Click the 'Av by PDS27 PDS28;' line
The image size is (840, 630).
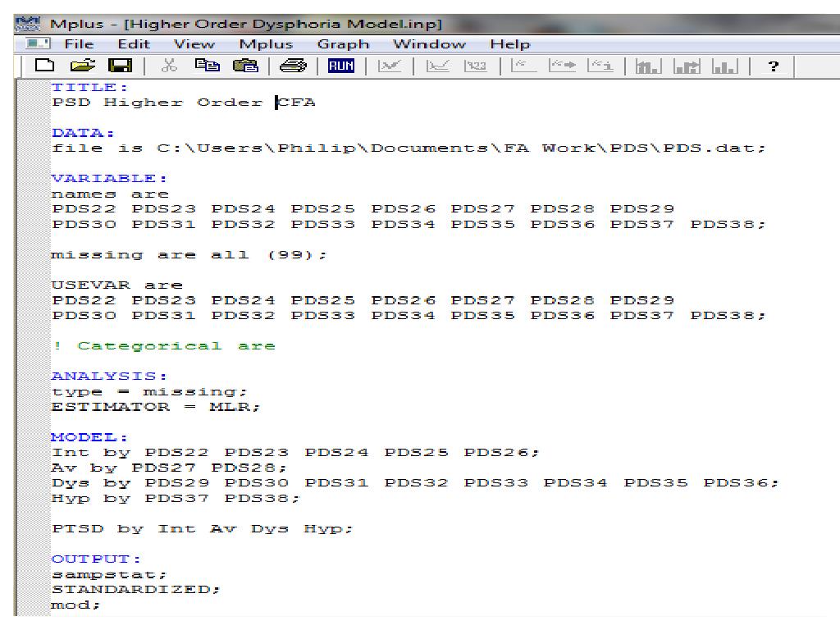click(169, 468)
